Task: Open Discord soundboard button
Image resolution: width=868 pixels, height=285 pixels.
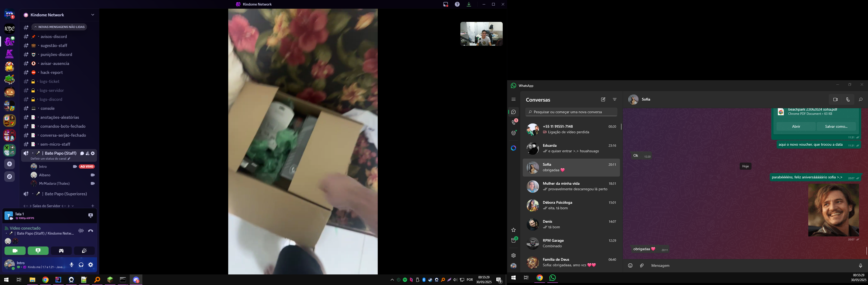Action: click(84, 251)
